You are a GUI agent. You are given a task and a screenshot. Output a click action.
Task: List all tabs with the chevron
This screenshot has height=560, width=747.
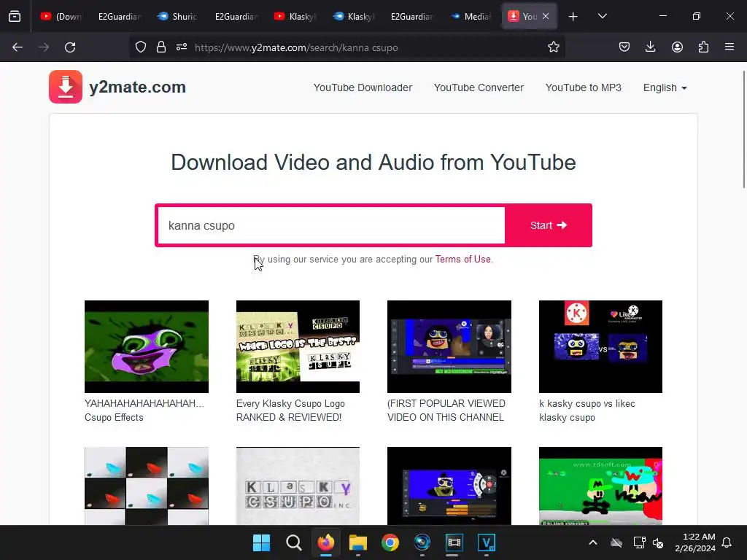(x=602, y=16)
